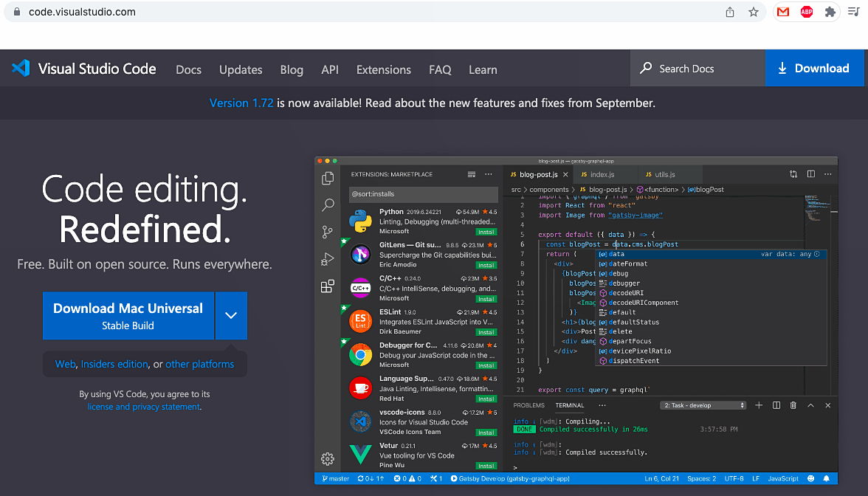868x496 pixels.
Task: Bookmark this page with the star icon
Action: tap(753, 12)
